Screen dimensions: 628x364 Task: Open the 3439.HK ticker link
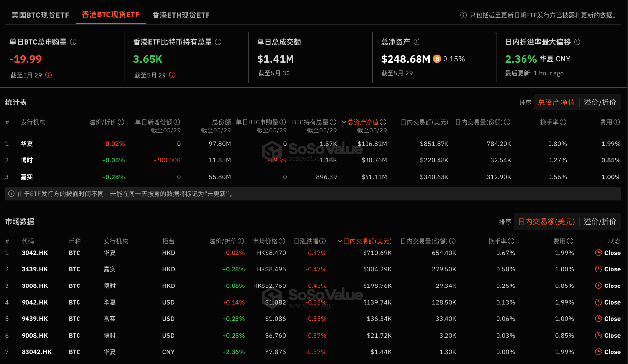(35, 269)
